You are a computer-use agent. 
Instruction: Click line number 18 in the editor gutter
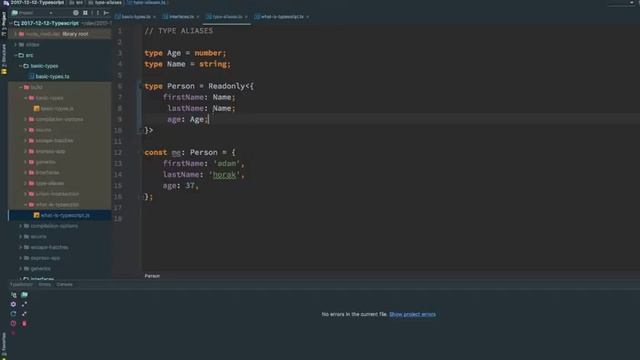click(118, 219)
